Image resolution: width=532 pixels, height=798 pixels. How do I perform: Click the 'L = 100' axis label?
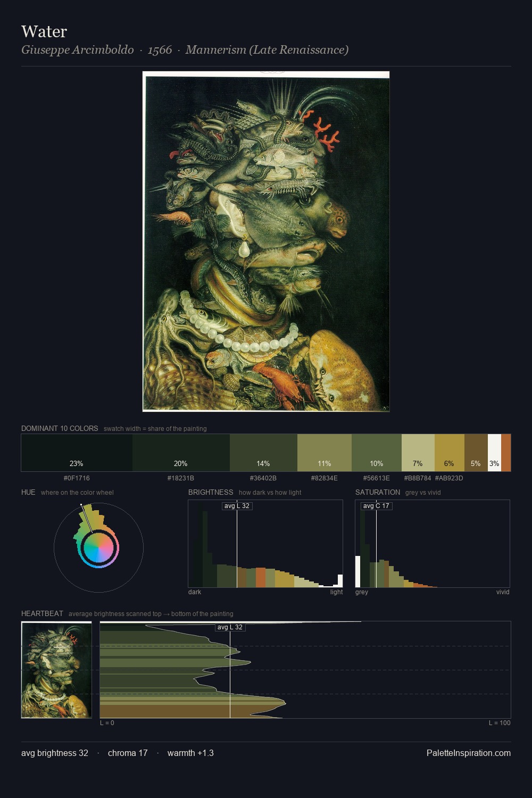click(500, 723)
